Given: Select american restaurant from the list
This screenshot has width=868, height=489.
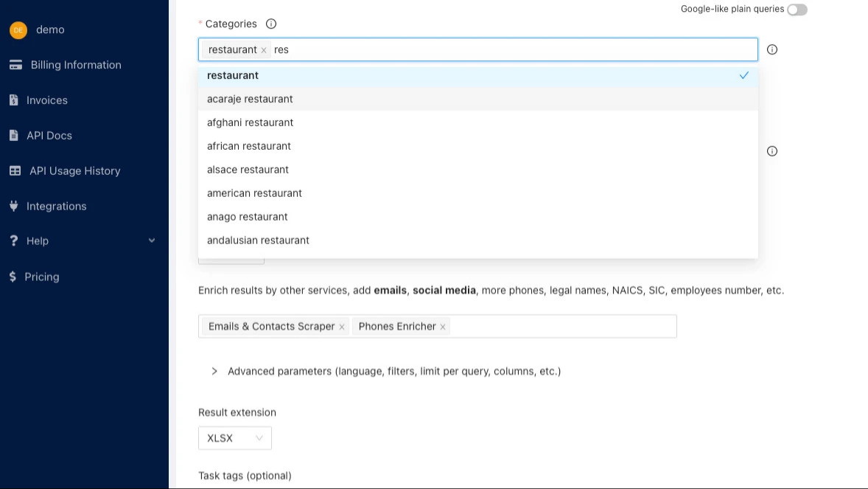Looking at the screenshot, I should (x=254, y=193).
